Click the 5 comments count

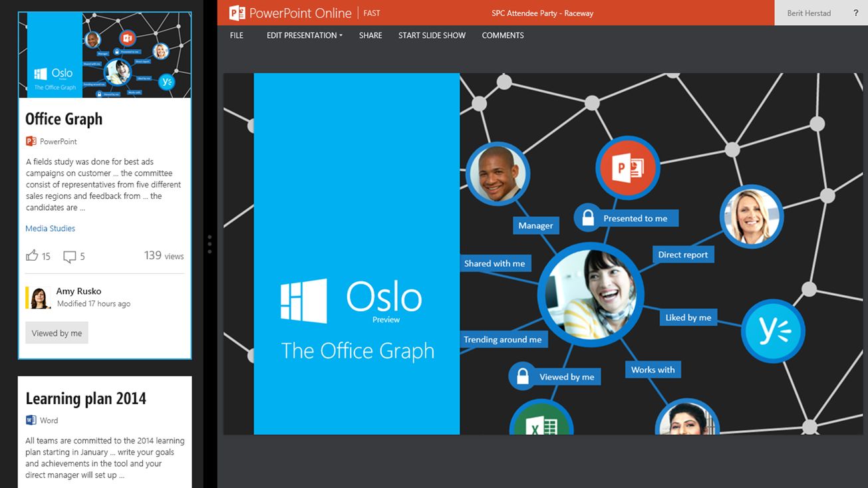[x=82, y=257]
